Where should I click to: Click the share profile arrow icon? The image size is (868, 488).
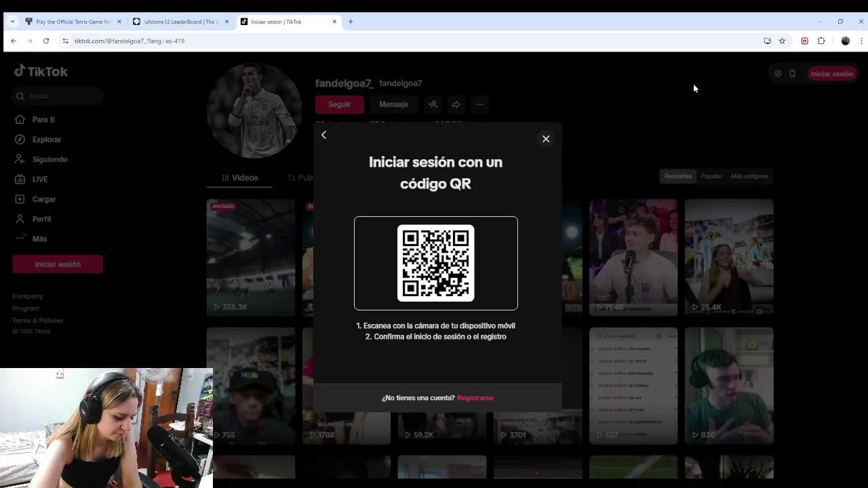pos(456,104)
